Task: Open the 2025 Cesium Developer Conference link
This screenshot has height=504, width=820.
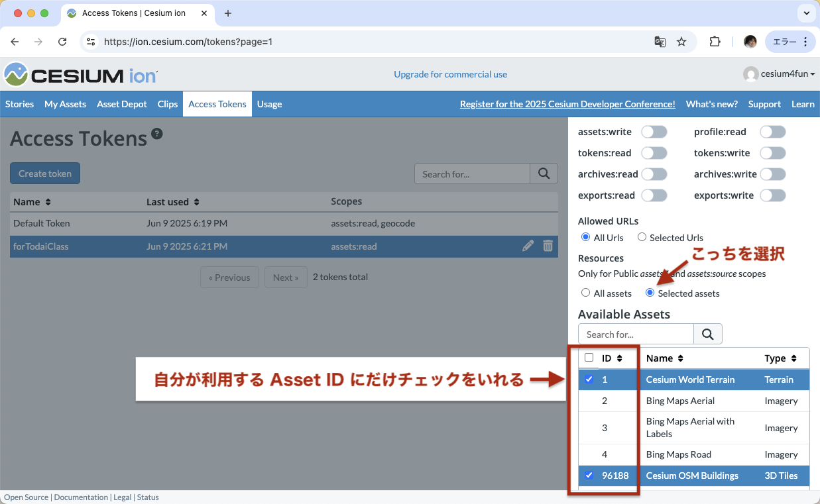Action: tap(567, 104)
